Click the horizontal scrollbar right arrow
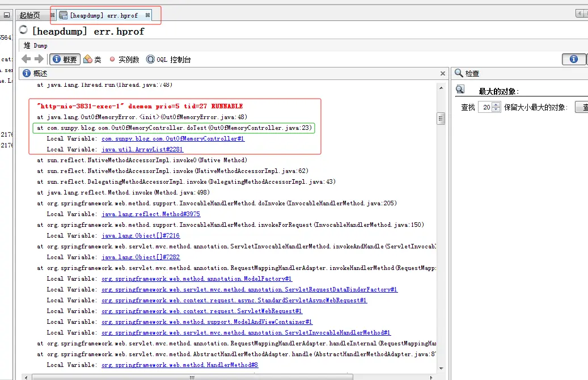The width and height of the screenshot is (588, 380). 432,377
